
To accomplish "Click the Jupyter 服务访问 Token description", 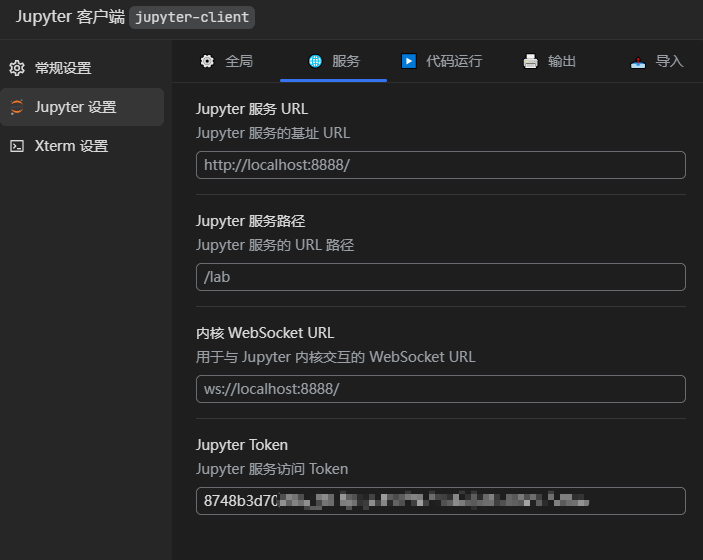I will click(x=272, y=469).
